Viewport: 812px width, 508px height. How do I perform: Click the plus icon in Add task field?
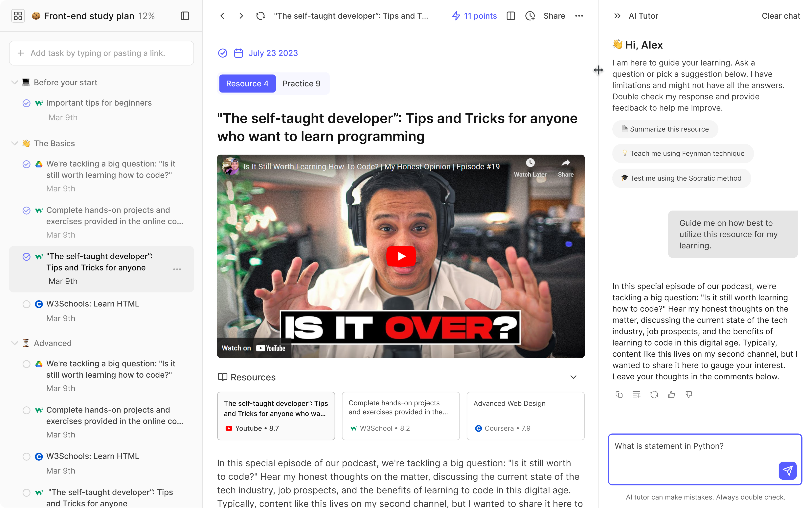(x=21, y=53)
